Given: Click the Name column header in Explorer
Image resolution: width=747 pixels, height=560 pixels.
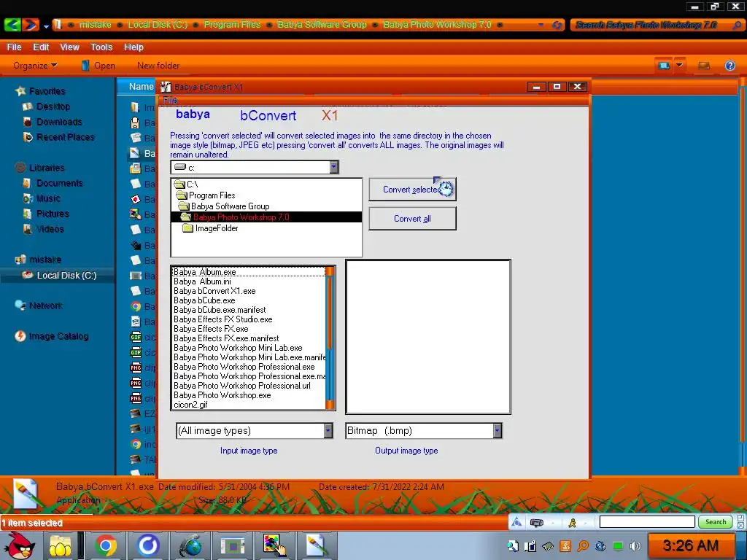Looking at the screenshot, I should tap(141, 87).
